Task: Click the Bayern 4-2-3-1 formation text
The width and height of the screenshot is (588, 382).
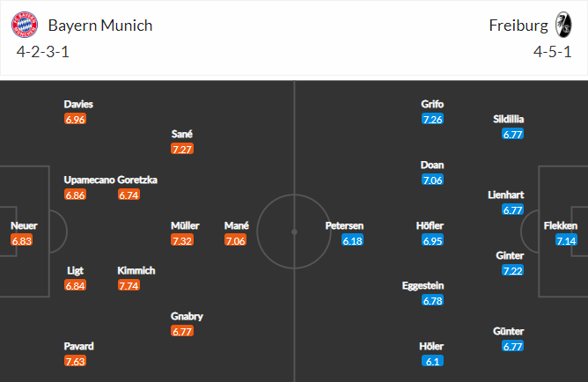Action: click(x=43, y=52)
